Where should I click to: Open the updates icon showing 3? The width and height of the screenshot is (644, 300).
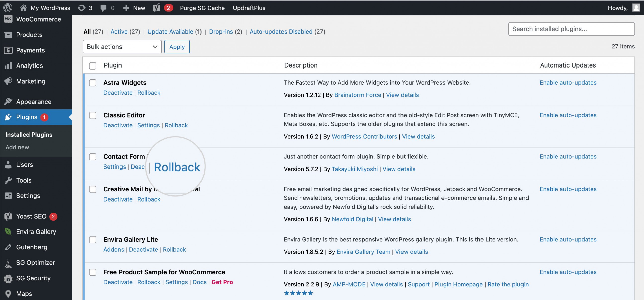81,8
